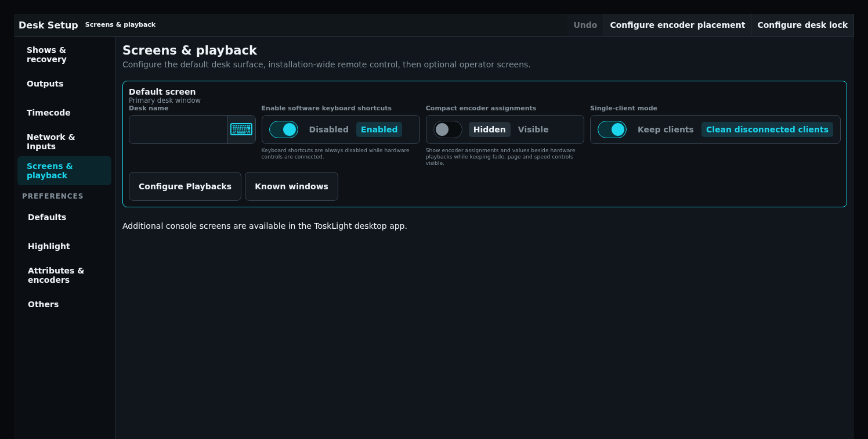Select the Keep clients option
This screenshot has width=868, height=439.
[666, 129]
